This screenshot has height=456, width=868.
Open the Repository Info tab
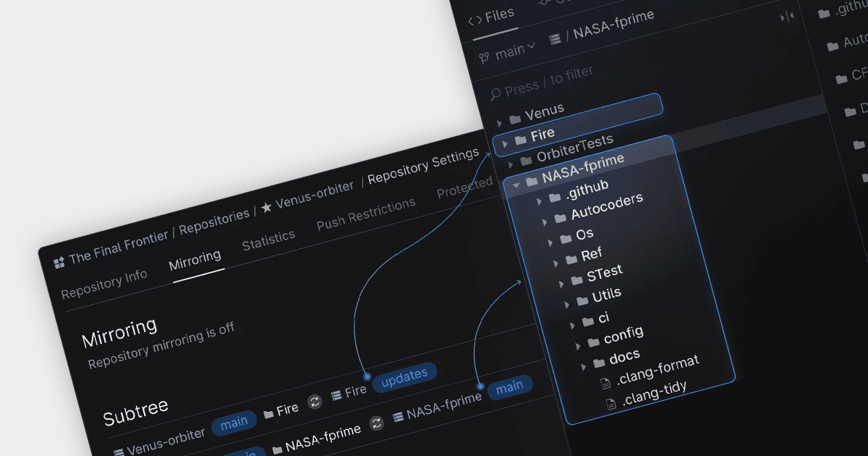tap(104, 284)
